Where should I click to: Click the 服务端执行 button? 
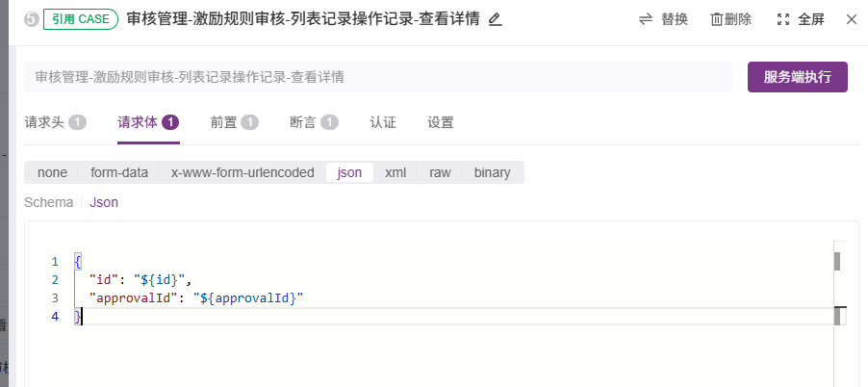(x=797, y=77)
